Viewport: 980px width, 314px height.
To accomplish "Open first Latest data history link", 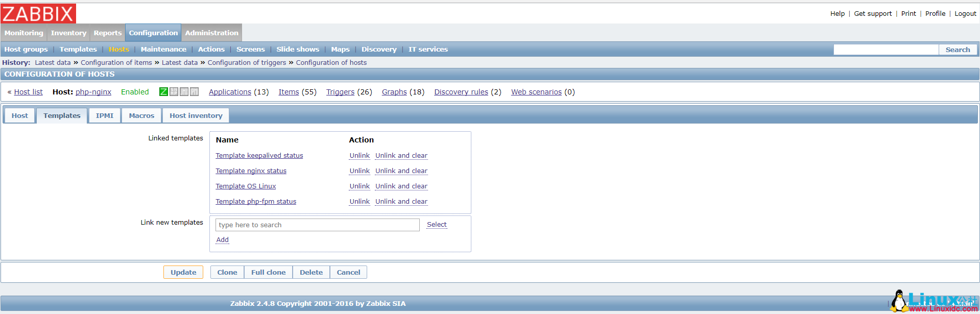I will pyautogui.click(x=53, y=63).
